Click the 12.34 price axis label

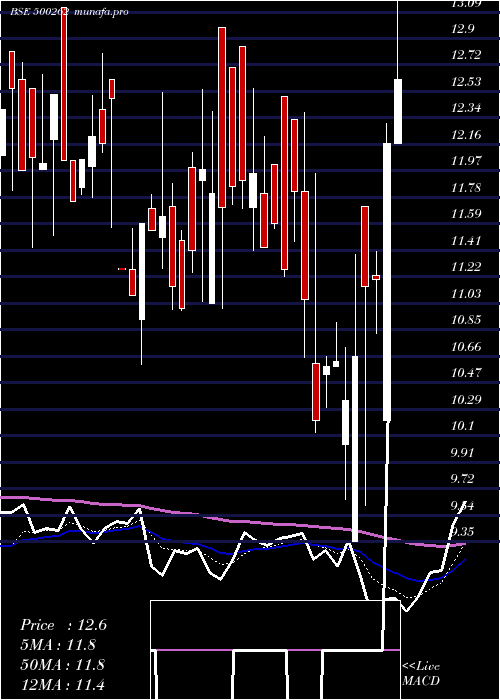[x=467, y=108]
